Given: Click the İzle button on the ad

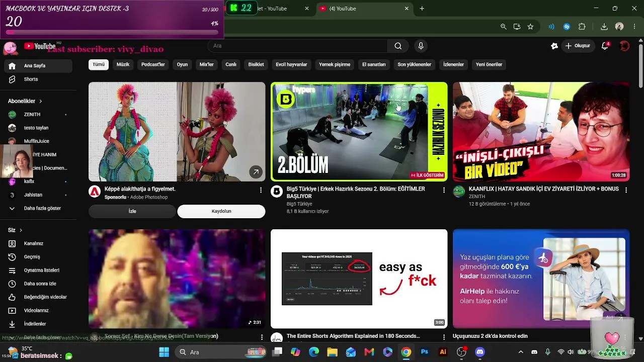Looking at the screenshot, I should click(x=132, y=211).
